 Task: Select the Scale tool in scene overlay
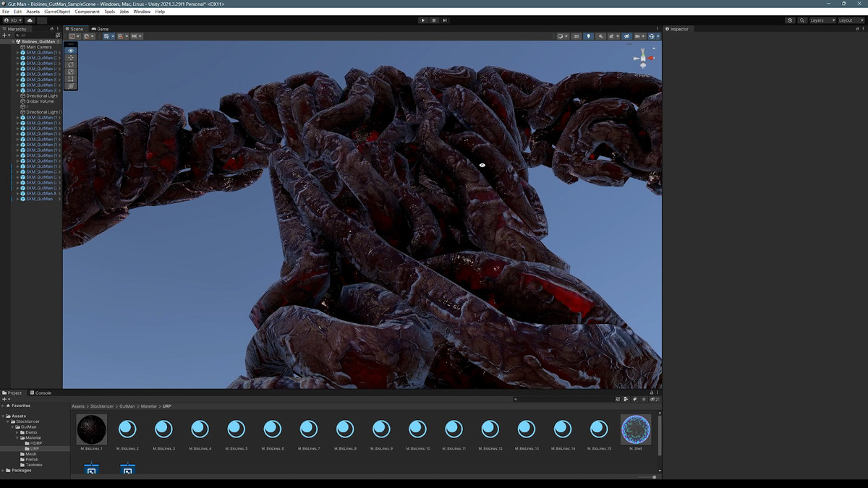70,72
